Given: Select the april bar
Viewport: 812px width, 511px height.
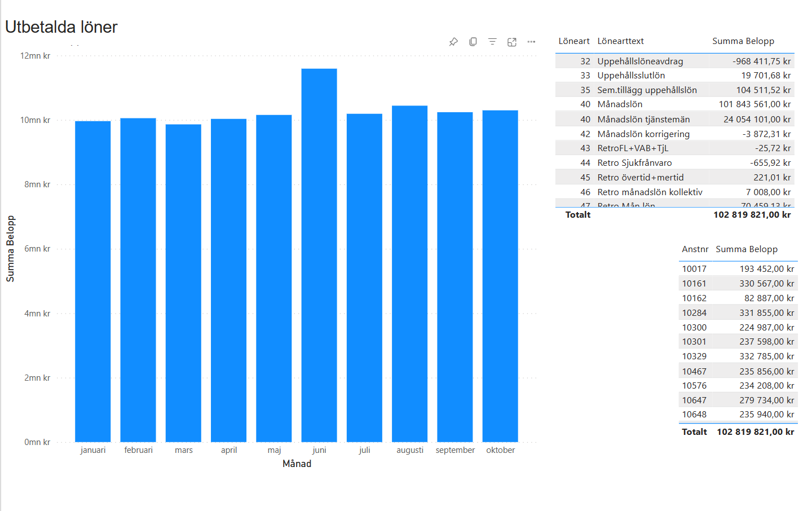Looking at the screenshot, I should 229,280.
